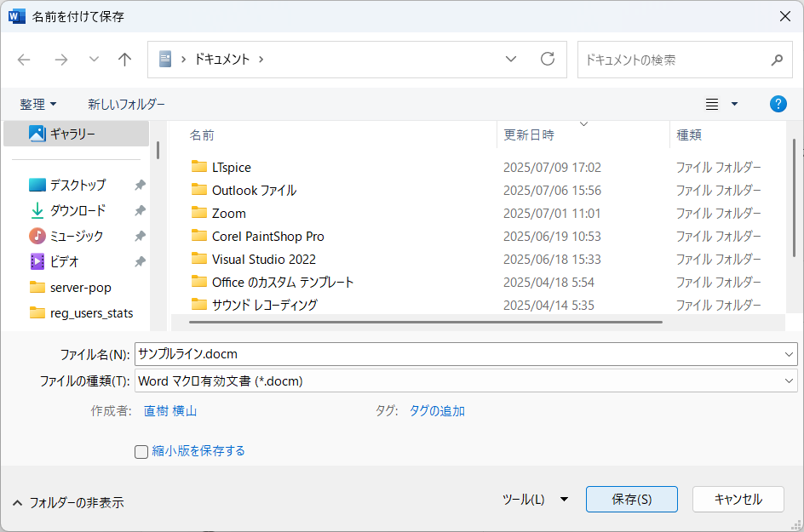The height and width of the screenshot is (532, 804).
Task: Click the navigation pane vertical scrollbar
Action: pyautogui.click(x=158, y=150)
